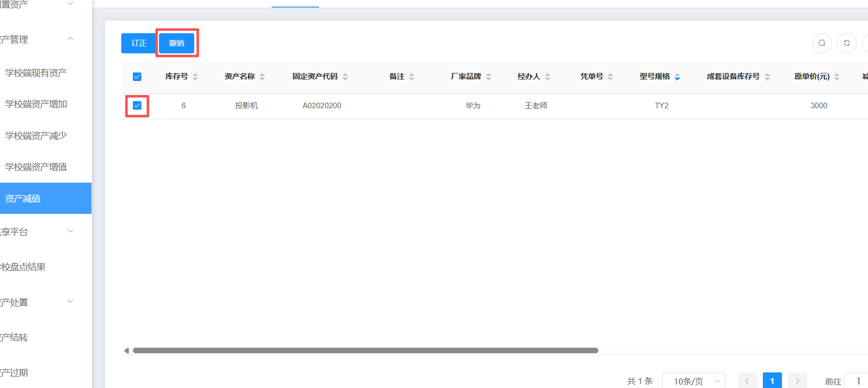This screenshot has width=868, height=388.
Task: Expand the 享平台 sidebar section
Action: [70, 231]
